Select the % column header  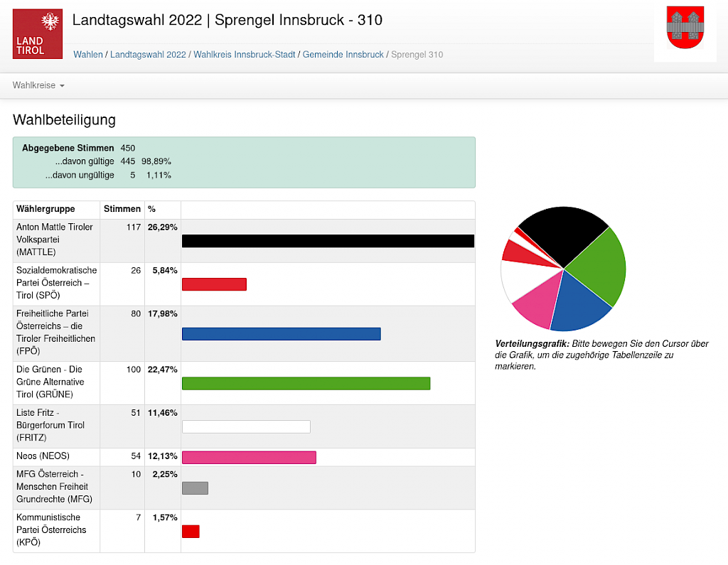152,209
